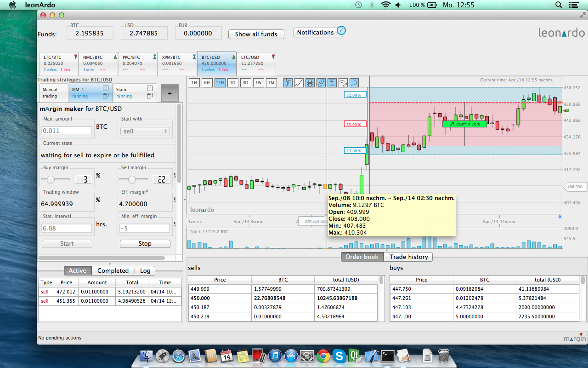Open the Trade history tab

pyautogui.click(x=408, y=257)
